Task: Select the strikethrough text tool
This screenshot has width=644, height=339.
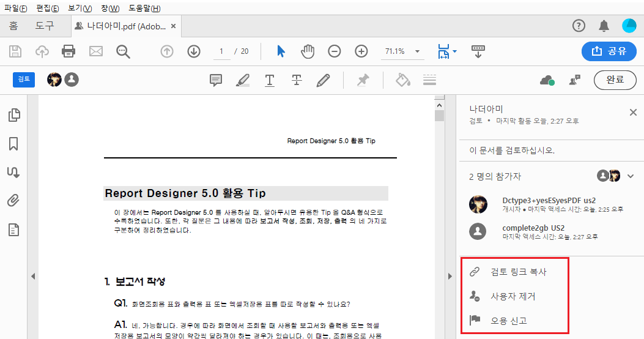Action: [x=297, y=80]
